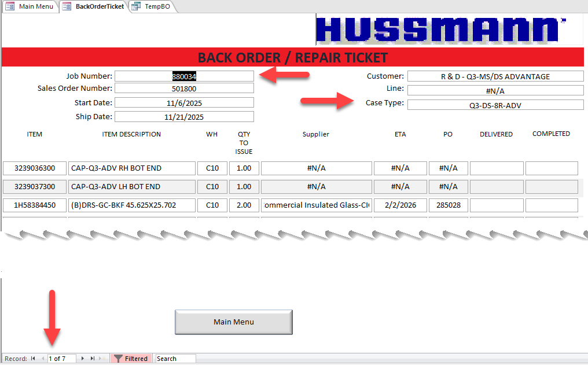The height and width of the screenshot is (365, 588).
Task: Click Completed field in 3239037300 row
Action: click(552, 187)
